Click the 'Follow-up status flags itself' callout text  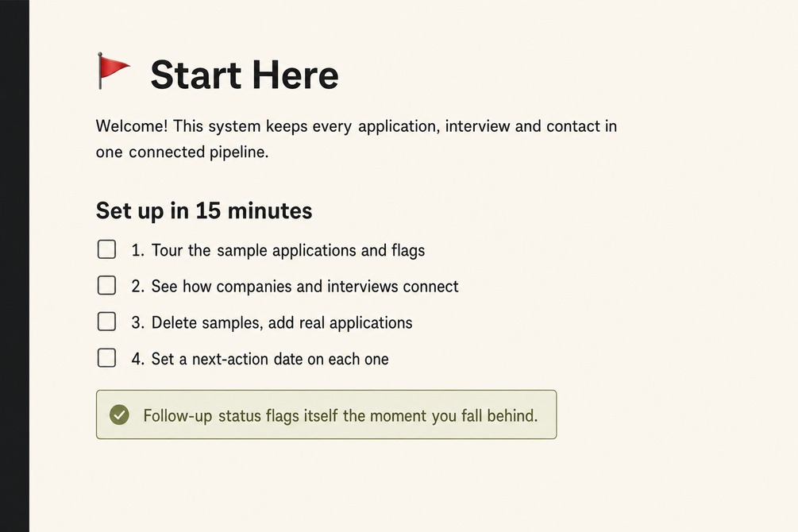(x=241, y=416)
